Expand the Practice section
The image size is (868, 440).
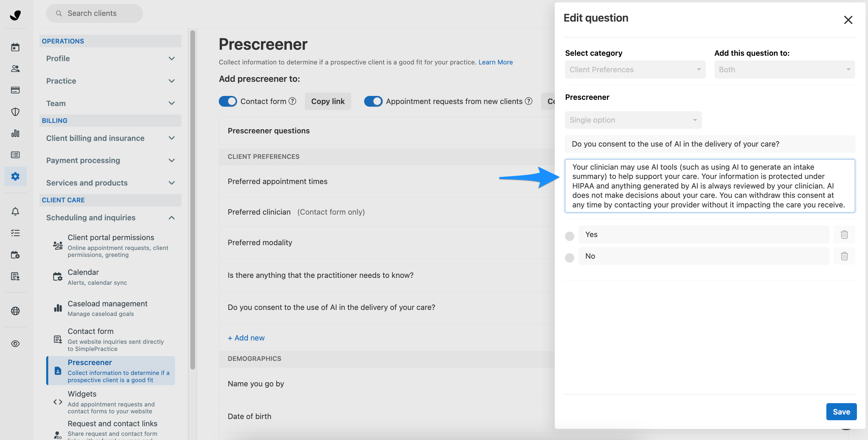(x=111, y=81)
